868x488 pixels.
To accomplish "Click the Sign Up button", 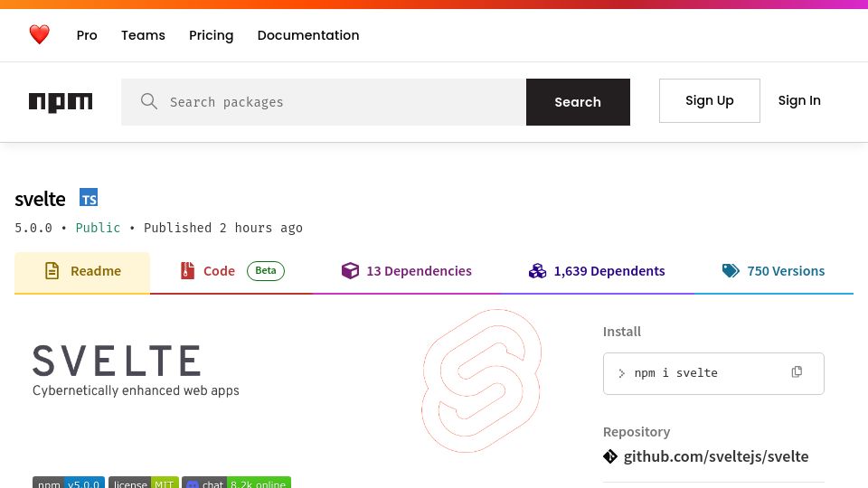I will click(x=710, y=100).
